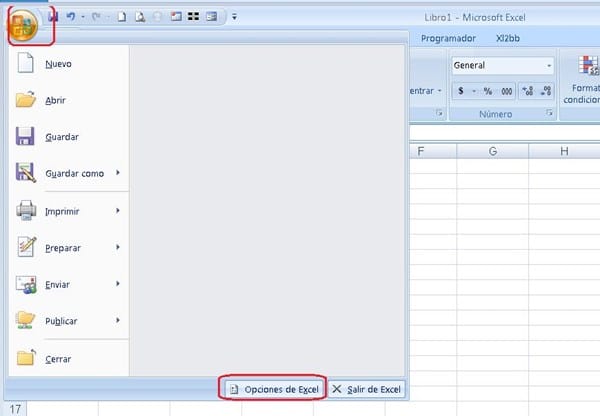
Task: Click the Opciones de Excel button
Action: point(274,389)
